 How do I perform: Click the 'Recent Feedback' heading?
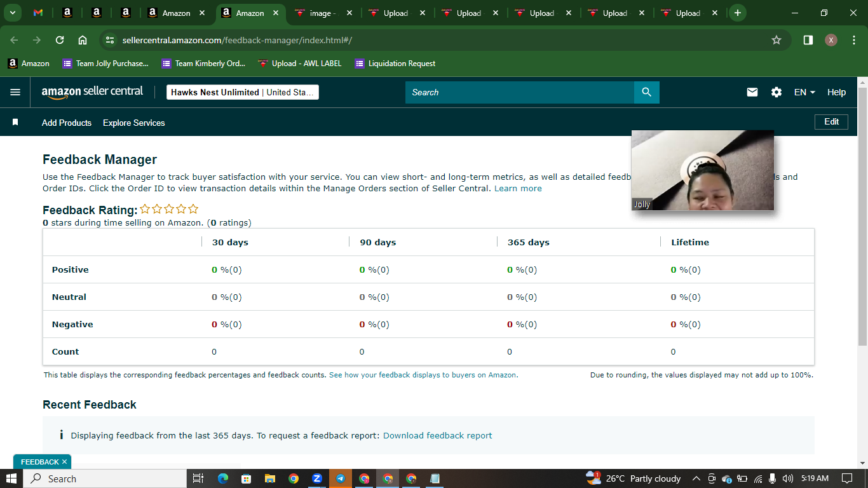[90, 405]
